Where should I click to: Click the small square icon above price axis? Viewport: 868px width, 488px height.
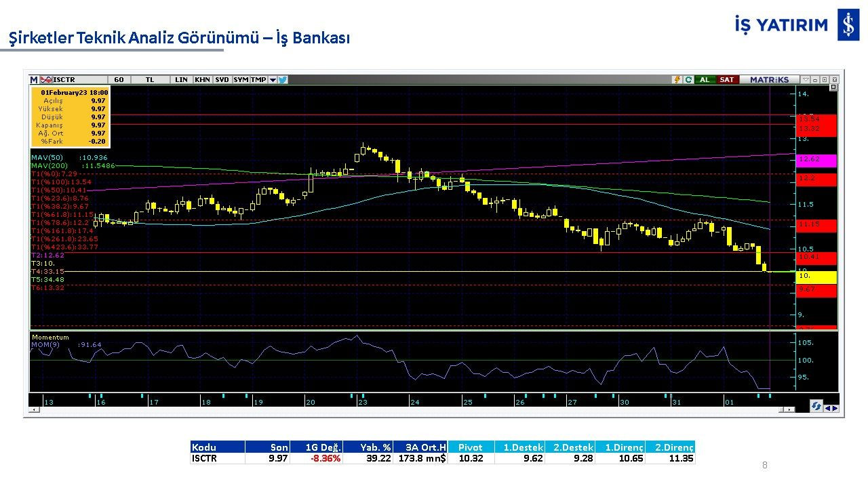coord(833,87)
